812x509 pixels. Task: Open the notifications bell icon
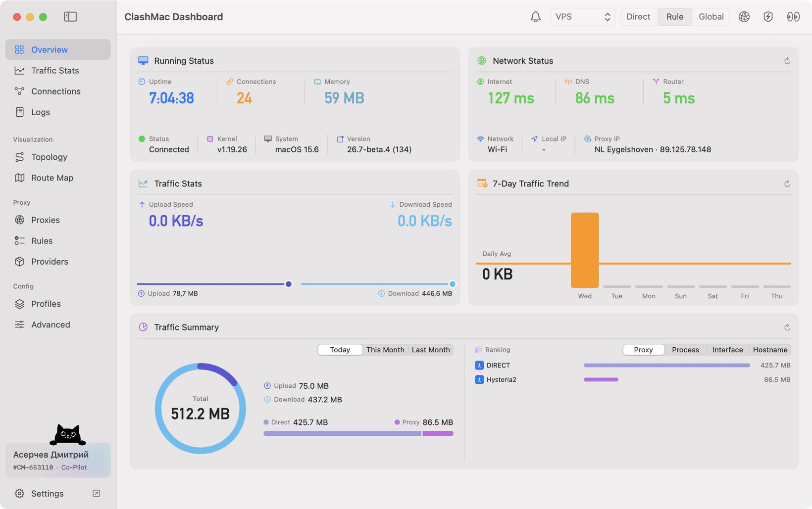pos(535,17)
